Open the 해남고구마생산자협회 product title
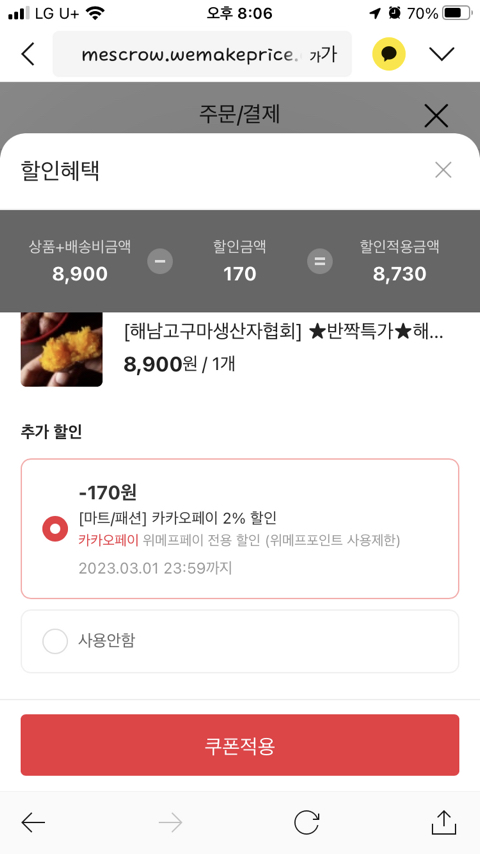The image size is (480, 854). (x=283, y=332)
